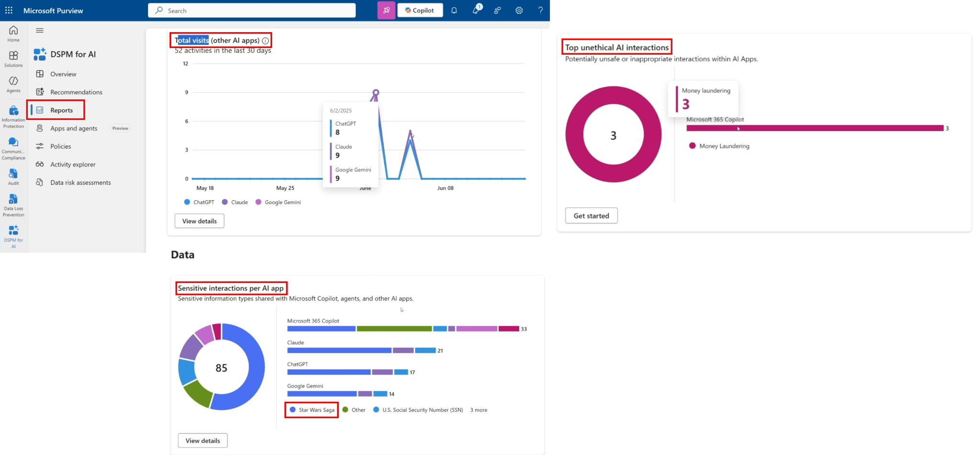Image resolution: width=980 pixels, height=455 pixels.
Task: Click the Microsoft Purview title
Action: pyautogui.click(x=53, y=11)
